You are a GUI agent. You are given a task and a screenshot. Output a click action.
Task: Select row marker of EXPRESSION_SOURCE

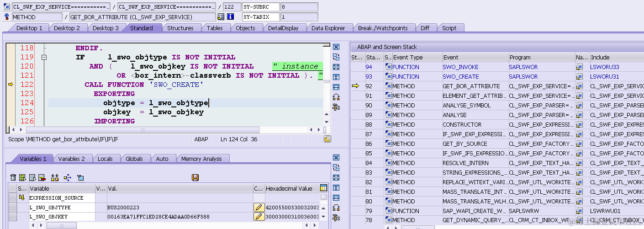coord(13,198)
